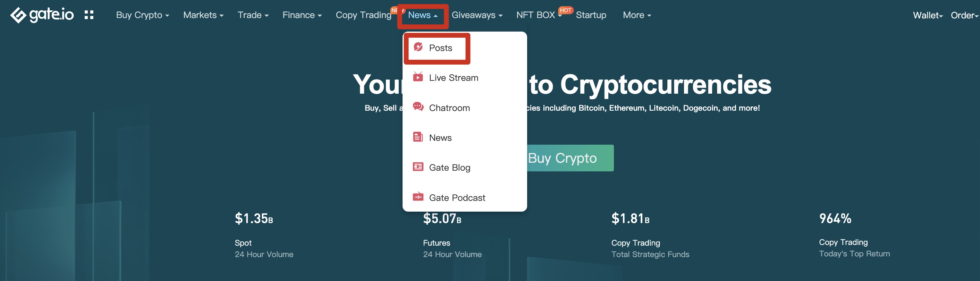This screenshot has width=980, height=281.
Task: Click the gate.io logo icon
Action: pyautogui.click(x=18, y=15)
